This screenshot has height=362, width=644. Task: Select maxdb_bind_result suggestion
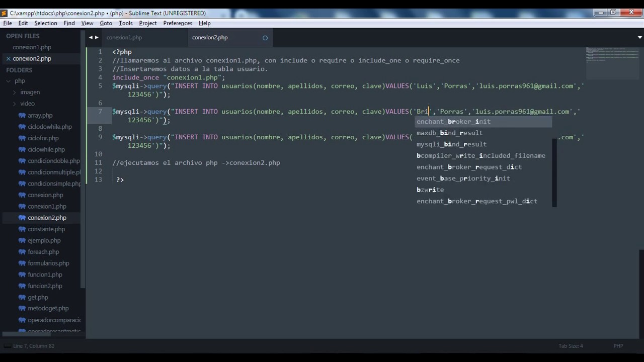click(x=484, y=133)
